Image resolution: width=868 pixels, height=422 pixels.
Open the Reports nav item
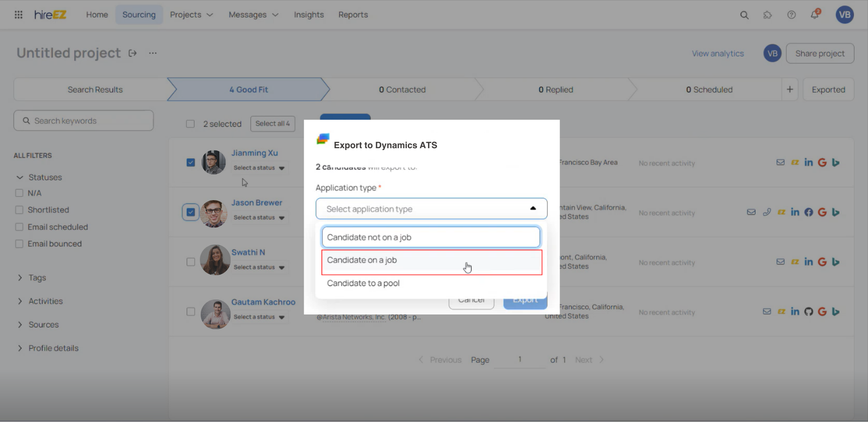pyautogui.click(x=353, y=15)
